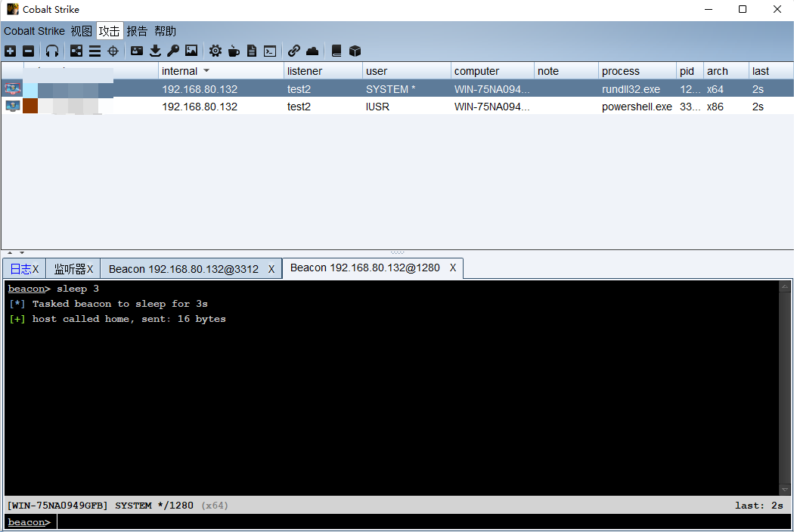794x532 pixels.
Task: Close the Beacon 192.168.80.132@3312 tab
Action: pos(271,269)
